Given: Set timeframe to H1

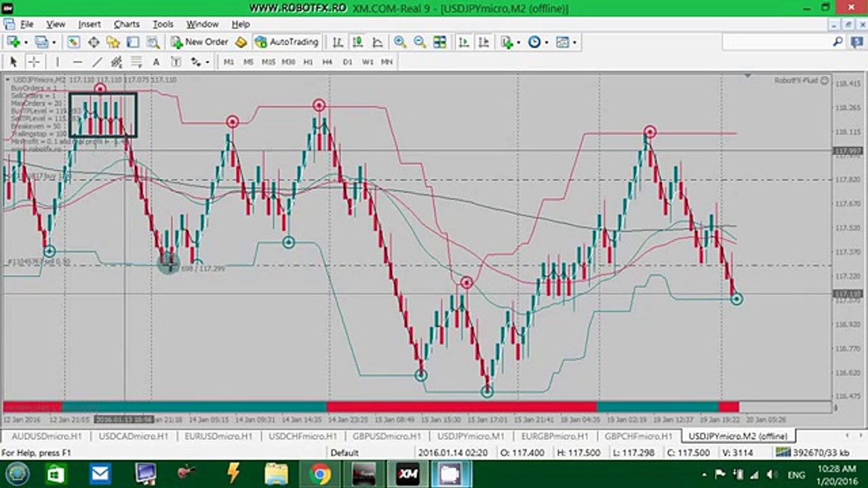Looking at the screenshot, I should (x=308, y=62).
